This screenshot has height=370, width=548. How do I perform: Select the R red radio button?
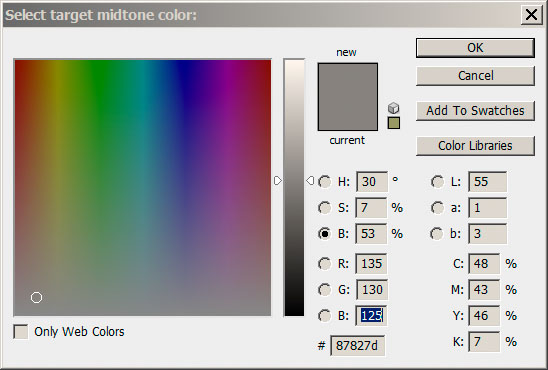click(x=325, y=263)
